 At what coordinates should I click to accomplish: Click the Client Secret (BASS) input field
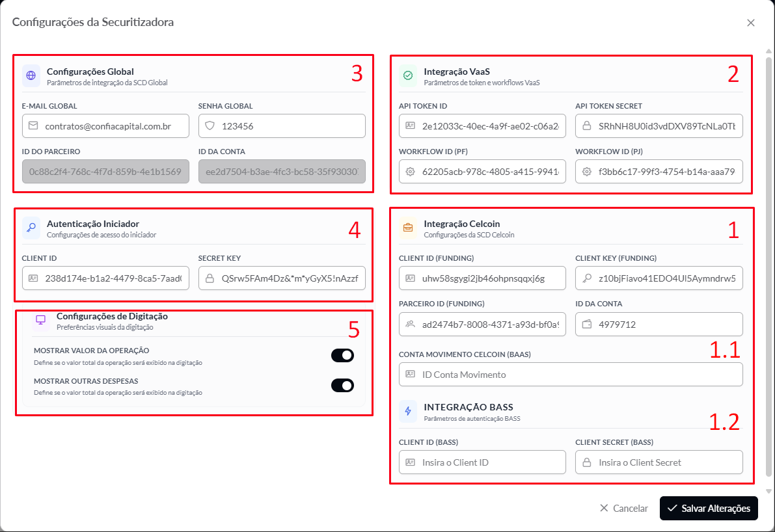click(659, 462)
